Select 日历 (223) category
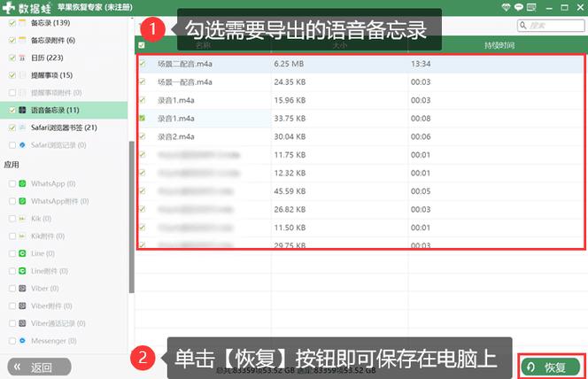This screenshot has height=379, width=588. coord(47,58)
